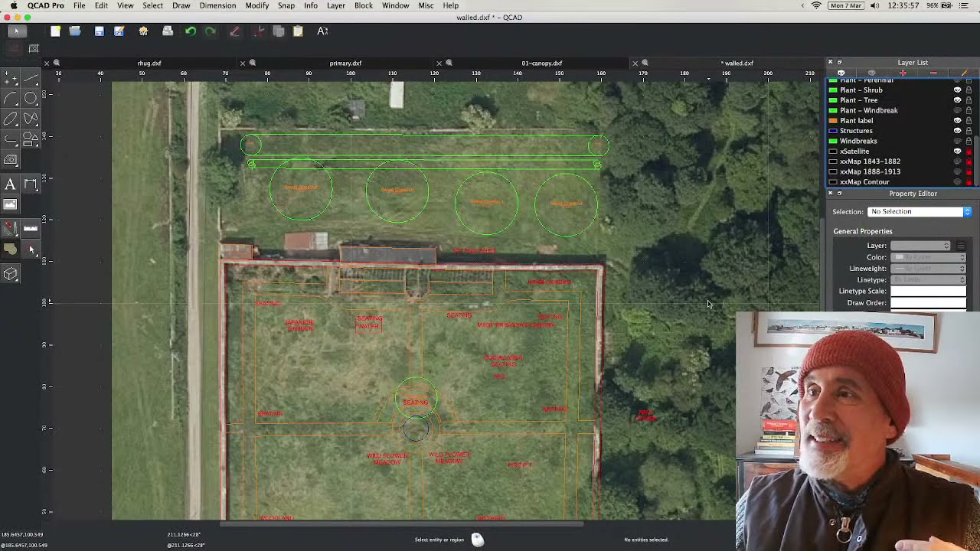This screenshot has height=551, width=980.
Task: Click the Save As icon
Action: (119, 31)
